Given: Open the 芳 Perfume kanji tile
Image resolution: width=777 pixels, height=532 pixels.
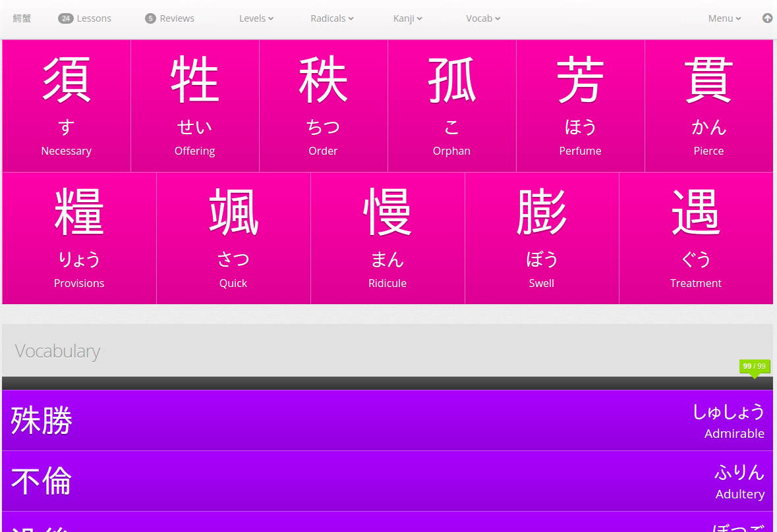Looking at the screenshot, I should pyautogui.click(x=580, y=106).
